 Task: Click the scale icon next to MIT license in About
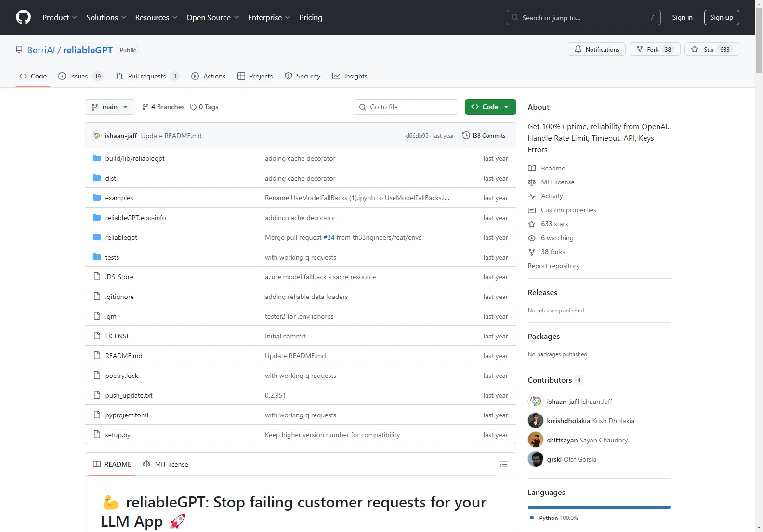coord(532,182)
